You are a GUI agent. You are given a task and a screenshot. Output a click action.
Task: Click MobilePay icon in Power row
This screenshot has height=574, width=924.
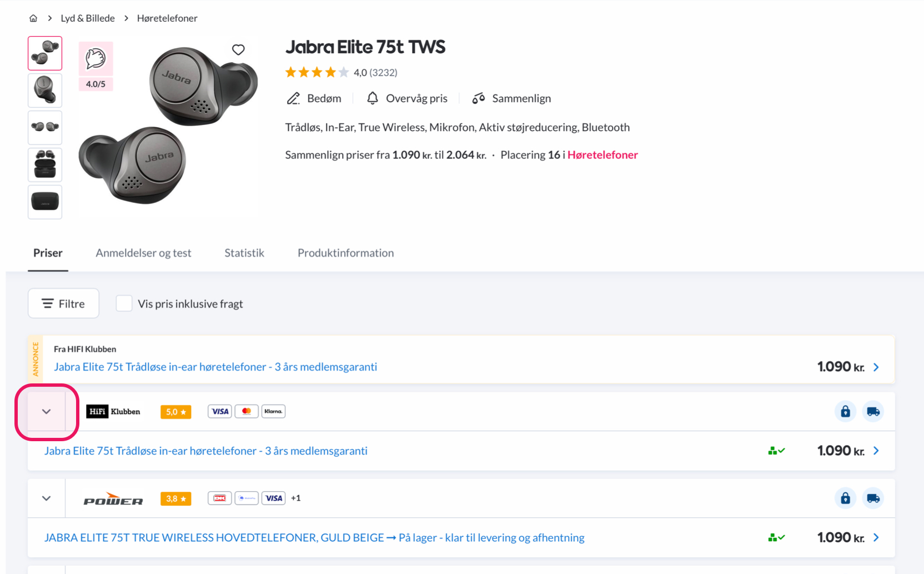tap(247, 498)
